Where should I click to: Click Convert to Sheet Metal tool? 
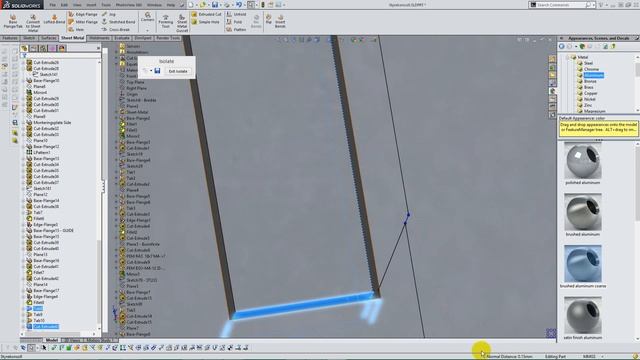point(33,22)
